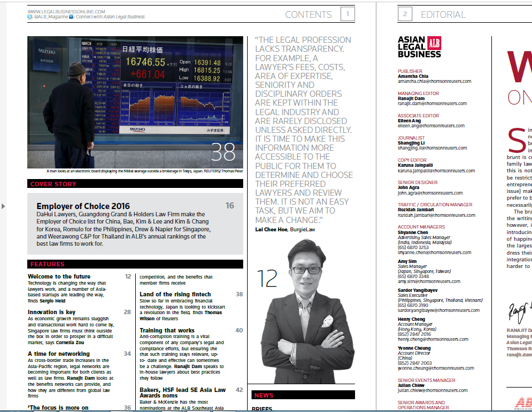Email ranajit.dam@thomsonreuters.com in the masthead
Image resolution: width=532 pixels, height=412 pixels.
click(432, 103)
